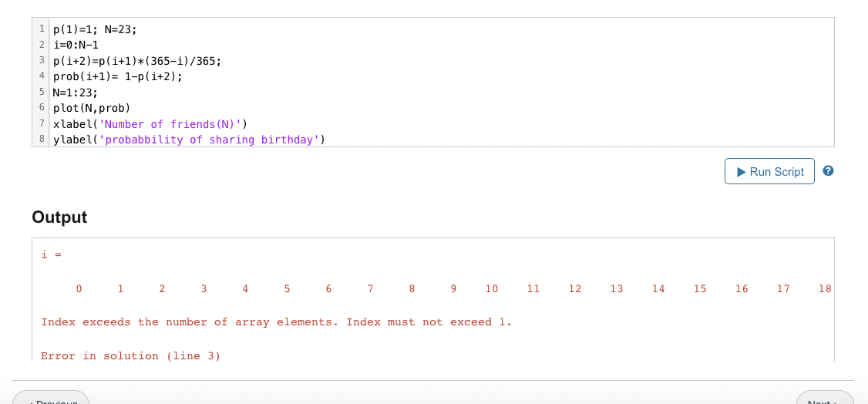Place cursor in 'i=0:N-1' code line
The width and height of the screenshot is (868, 404).
(x=76, y=45)
